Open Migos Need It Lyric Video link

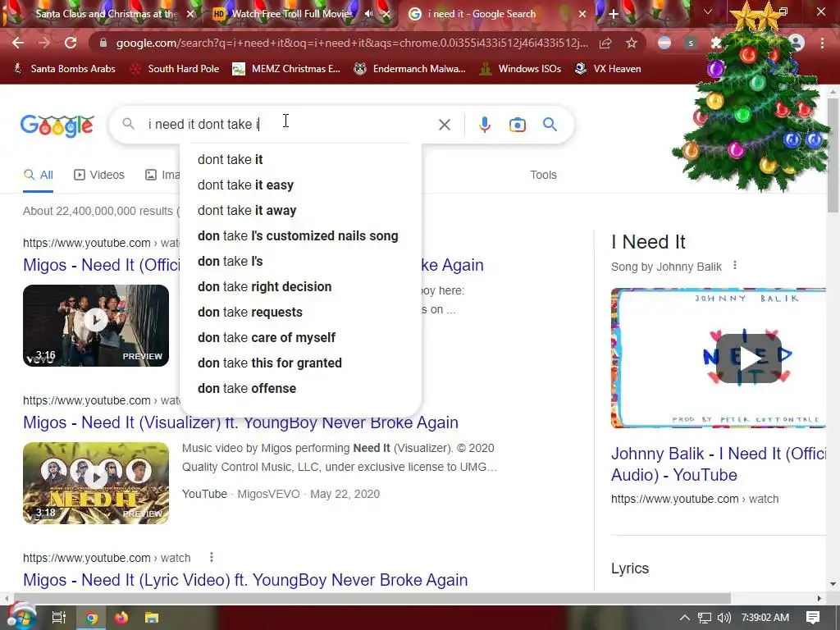(x=245, y=580)
